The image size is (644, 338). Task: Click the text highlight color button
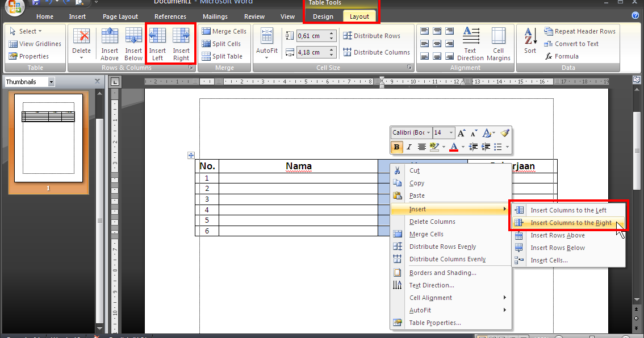(434, 147)
